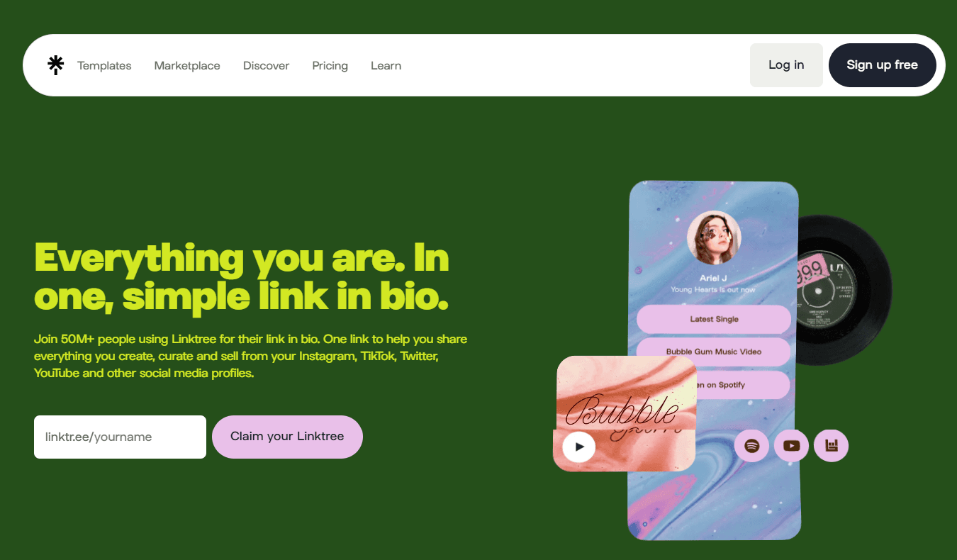Screen dimensions: 957x560
Task: Focus the linktr.ee/yourname input field
Action: pos(120,437)
